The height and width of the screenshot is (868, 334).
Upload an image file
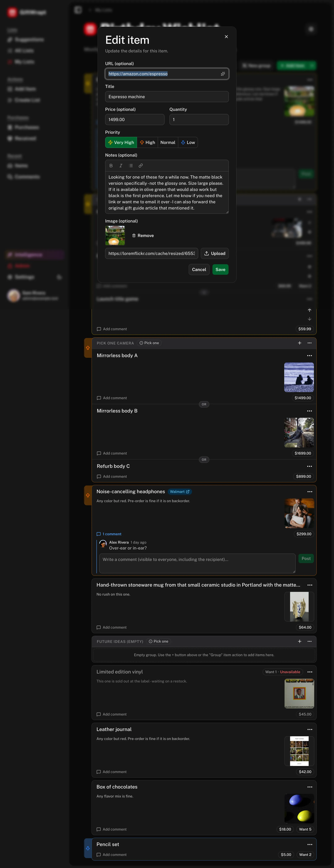pos(215,253)
